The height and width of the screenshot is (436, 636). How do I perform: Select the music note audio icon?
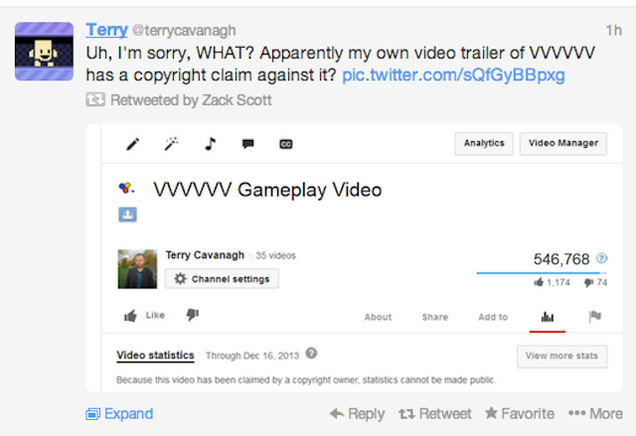[210, 144]
